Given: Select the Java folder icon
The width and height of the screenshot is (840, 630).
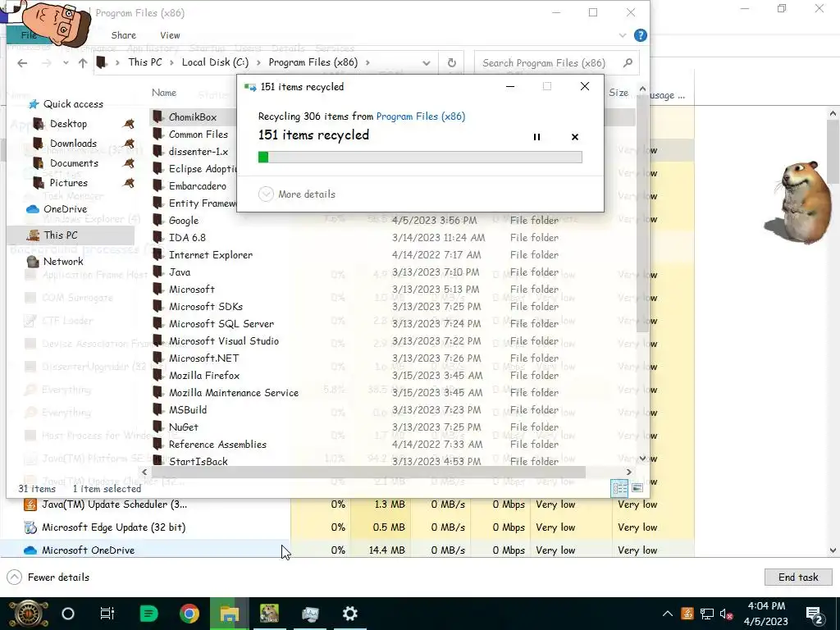Looking at the screenshot, I should 158,272.
